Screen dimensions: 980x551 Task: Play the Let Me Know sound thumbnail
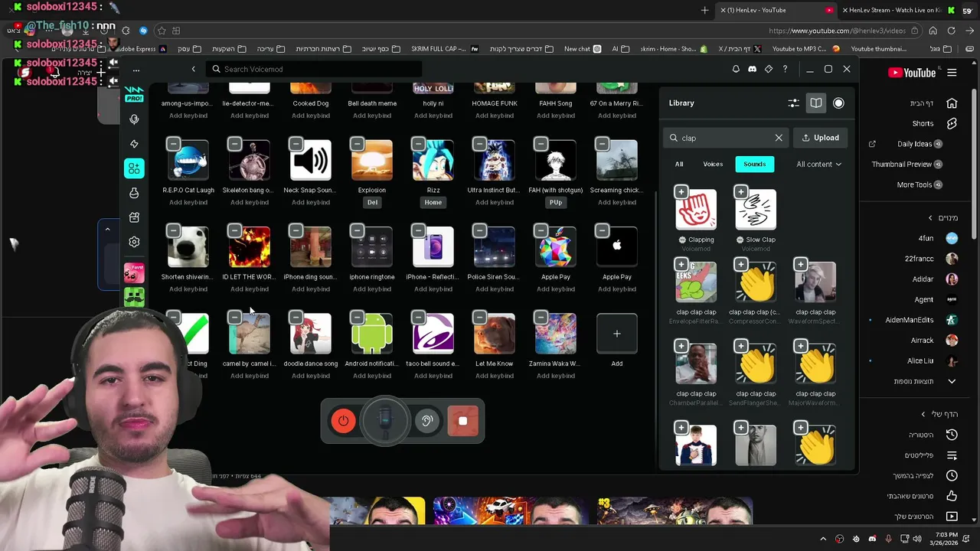tap(495, 334)
